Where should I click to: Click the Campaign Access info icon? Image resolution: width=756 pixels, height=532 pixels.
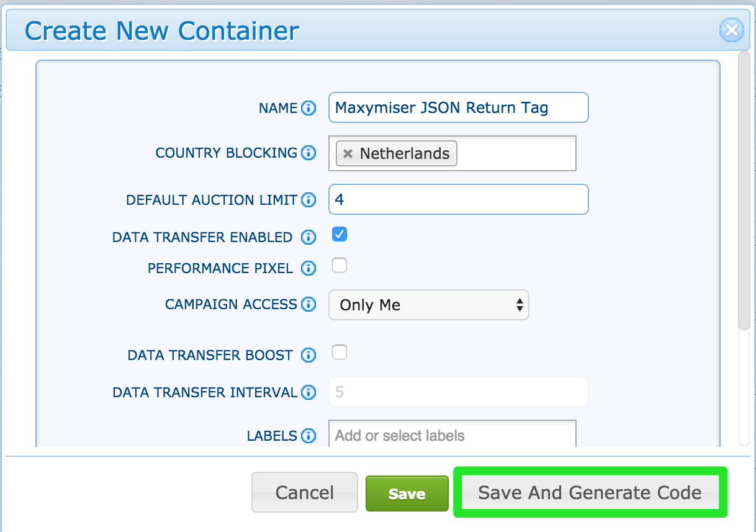pos(308,304)
